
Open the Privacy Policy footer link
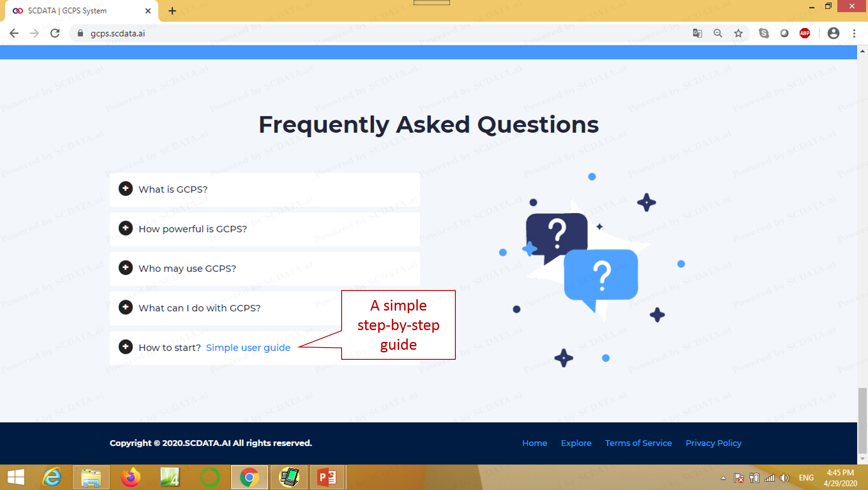click(x=713, y=443)
